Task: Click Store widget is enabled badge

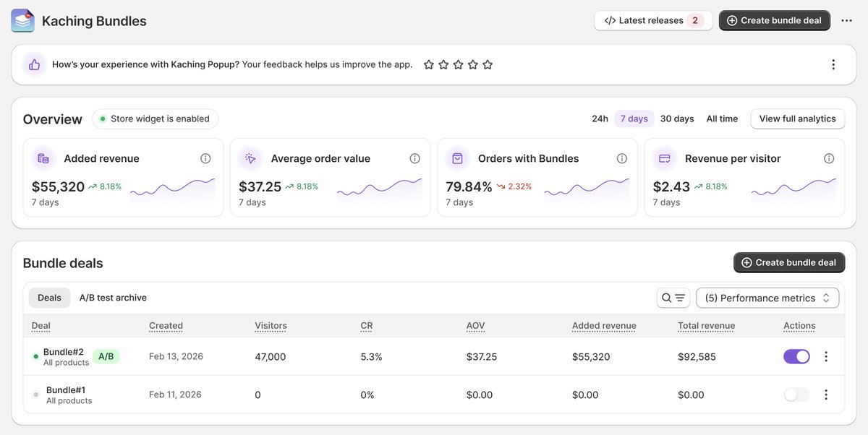Action: coord(156,119)
